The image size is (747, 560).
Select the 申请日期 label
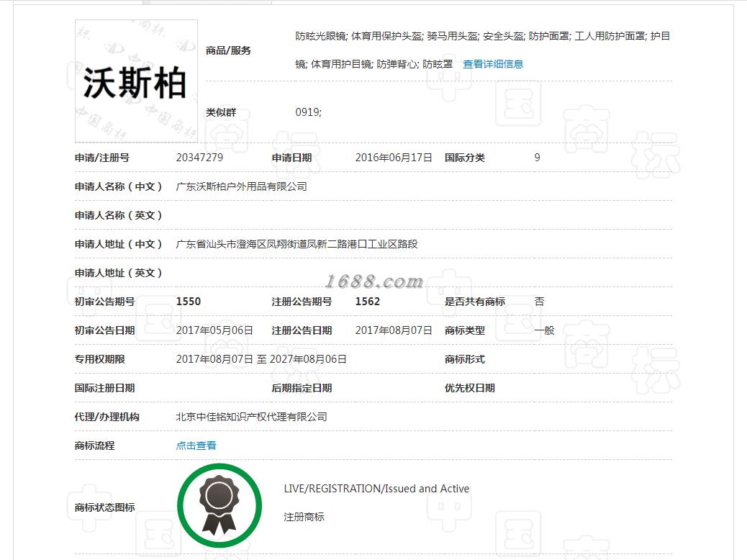click(291, 158)
